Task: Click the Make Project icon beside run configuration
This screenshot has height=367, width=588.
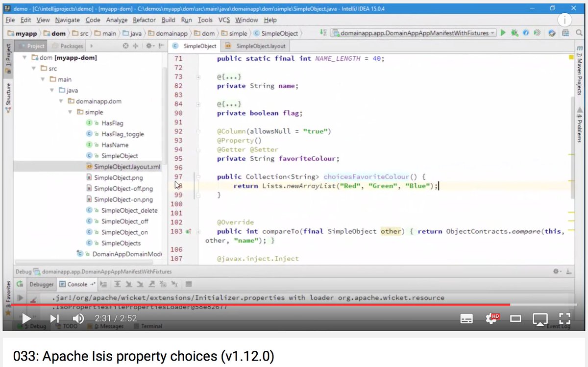Action: click(x=323, y=33)
